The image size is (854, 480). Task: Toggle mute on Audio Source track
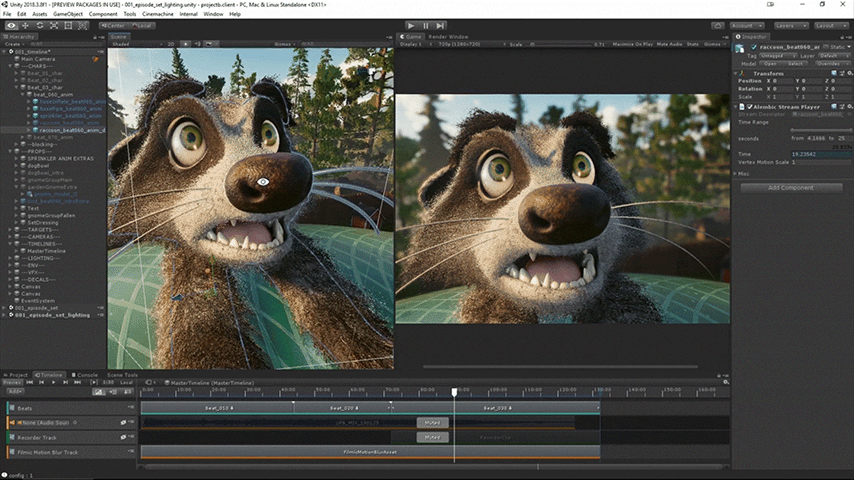point(123,422)
